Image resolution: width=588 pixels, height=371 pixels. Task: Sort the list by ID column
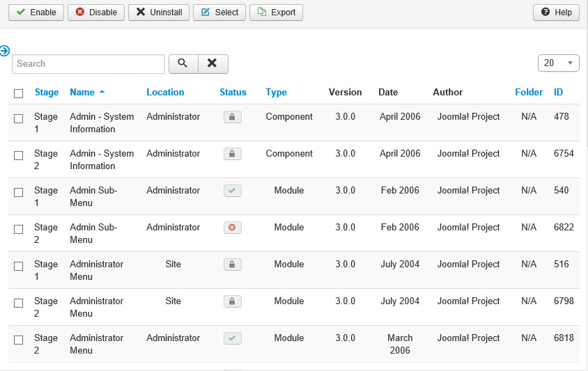click(x=558, y=92)
